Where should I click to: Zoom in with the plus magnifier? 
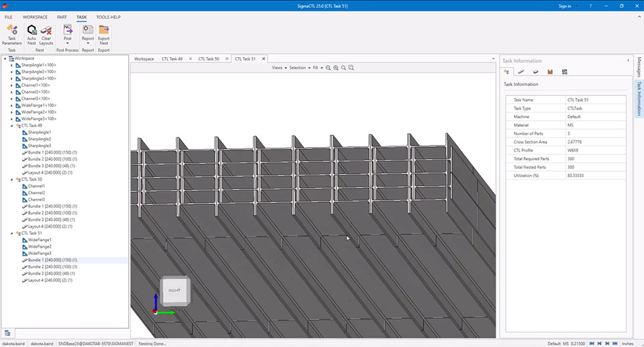pyautogui.click(x=336, y=68)
